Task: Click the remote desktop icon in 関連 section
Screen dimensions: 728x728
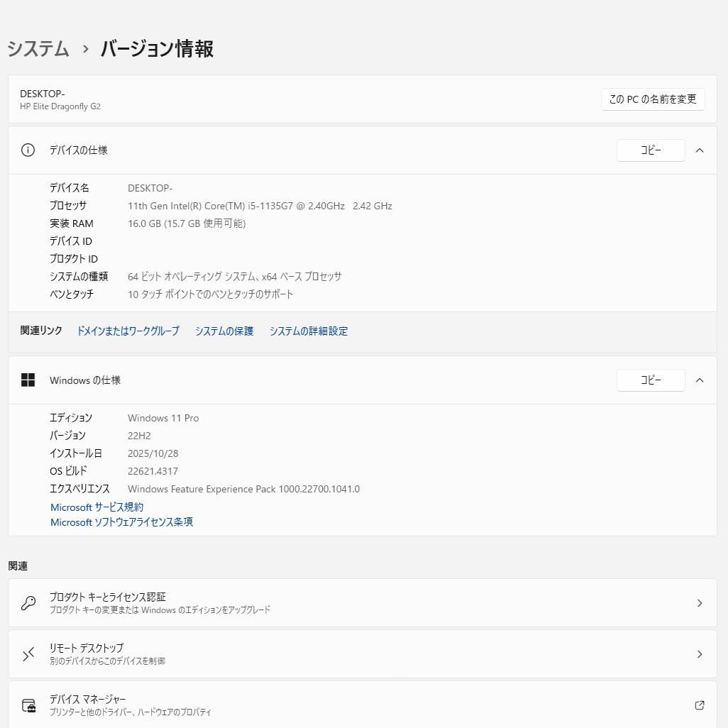Action: (28, 653)
